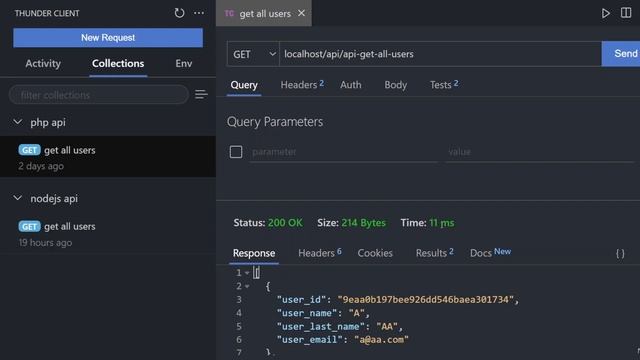Open the Response tab
The image size is (640, 360).
(x=254, y=253)
